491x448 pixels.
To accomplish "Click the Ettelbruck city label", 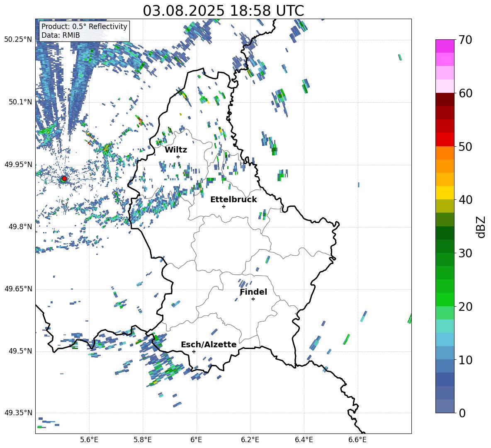I will (x=233, y=200).
